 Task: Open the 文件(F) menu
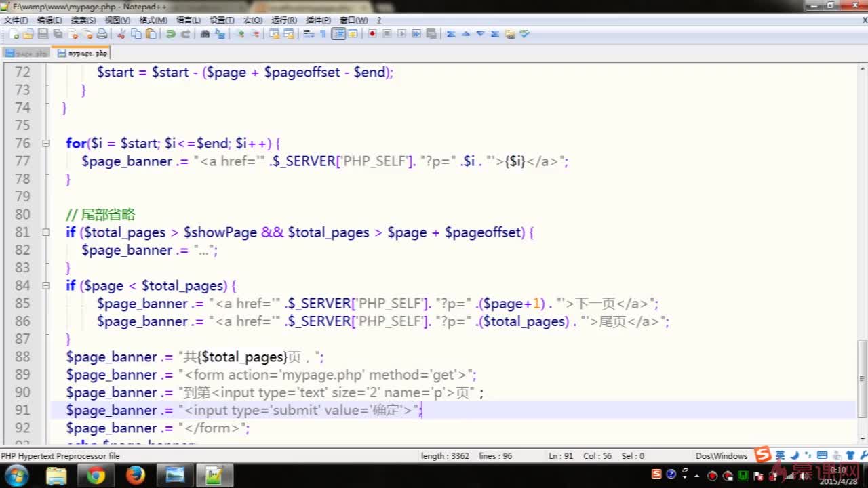pyautogui.click(x=16, y=20)
